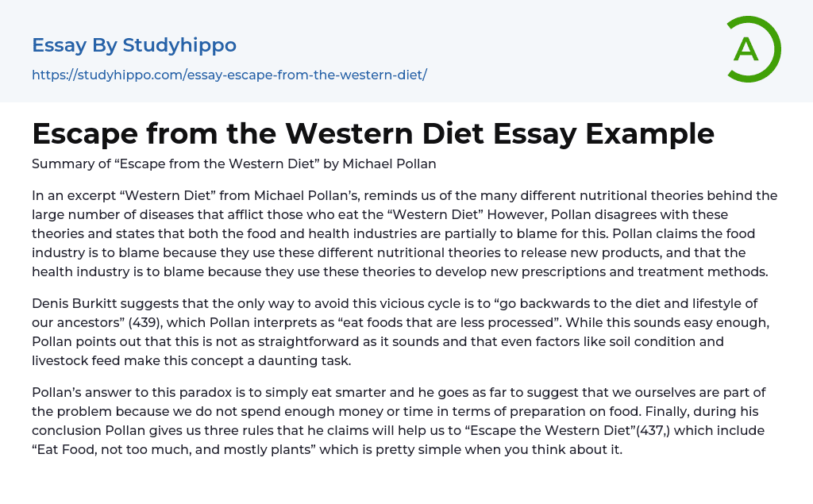Click the 'Essay By Studyhippo' header

pos(134,45)
